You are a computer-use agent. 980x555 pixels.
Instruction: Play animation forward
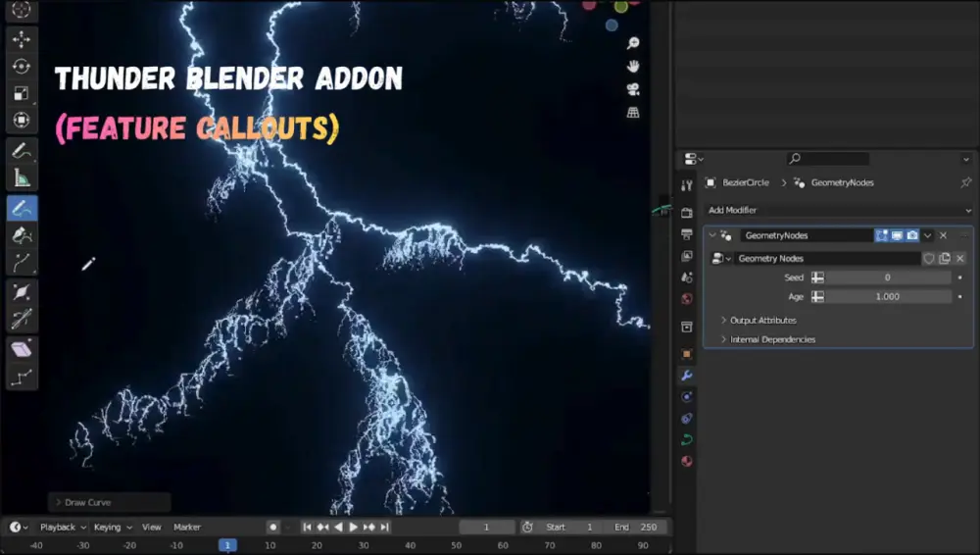click(353, 527)
